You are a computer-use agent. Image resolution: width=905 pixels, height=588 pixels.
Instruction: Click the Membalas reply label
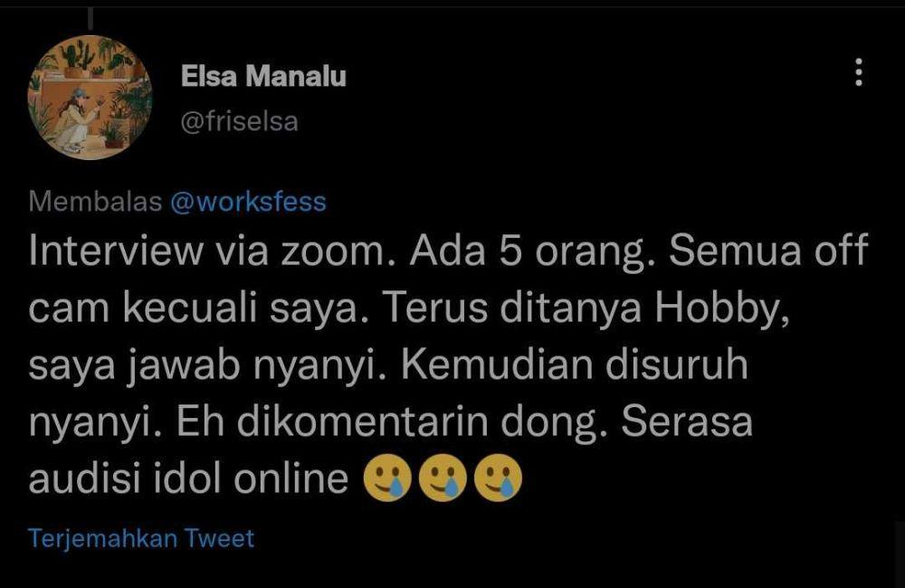[x=95, y=202]
